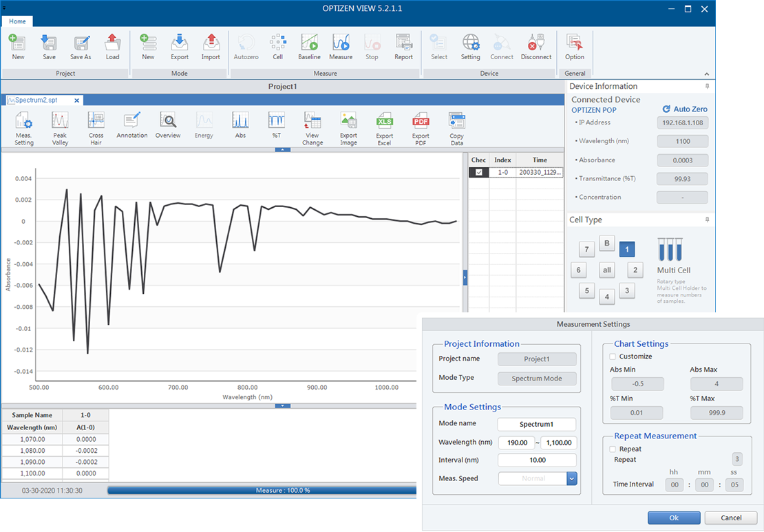Viewport: 764px width, 532px height.
Task: Click the Time column header
Action: point(540,160)
